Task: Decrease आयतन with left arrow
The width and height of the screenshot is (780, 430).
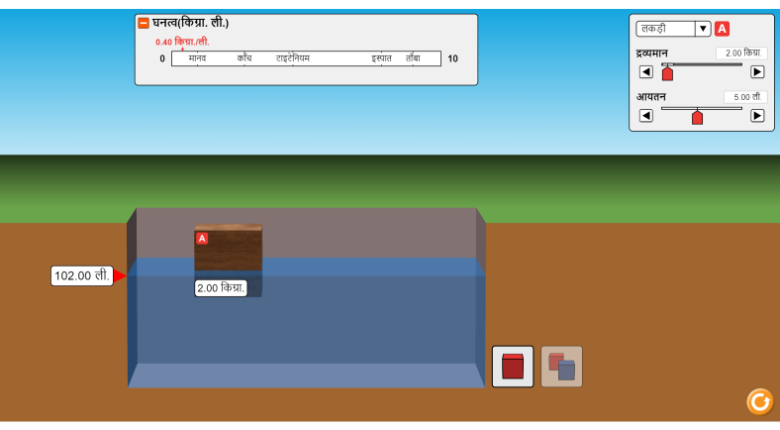Action: pos(646,116)
